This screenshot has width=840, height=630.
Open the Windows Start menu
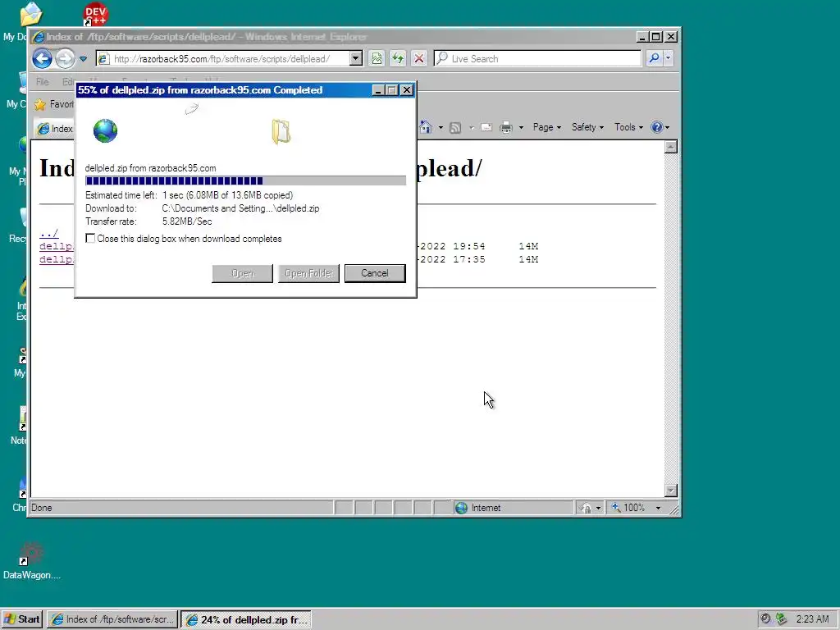tap(22, 619)
